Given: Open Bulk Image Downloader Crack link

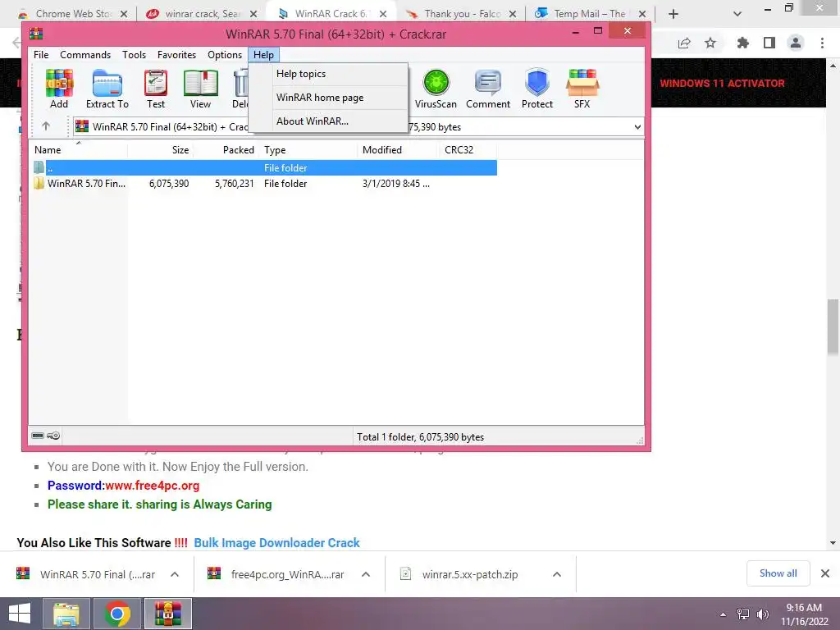Looking at the screenshot, I should pyautogui.click(x=276, y=543).
